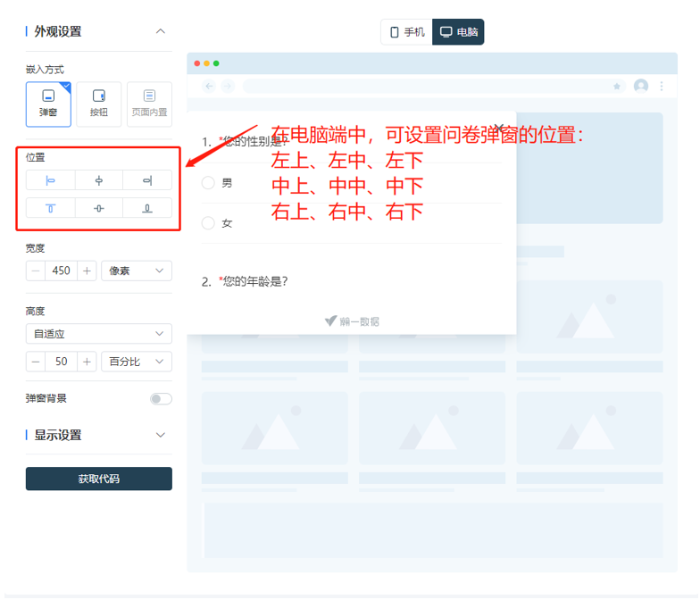The height and width of the screenshot is (608, 700).
Task: Click question text 您的年龄是?
Action: tap(255, 281)
